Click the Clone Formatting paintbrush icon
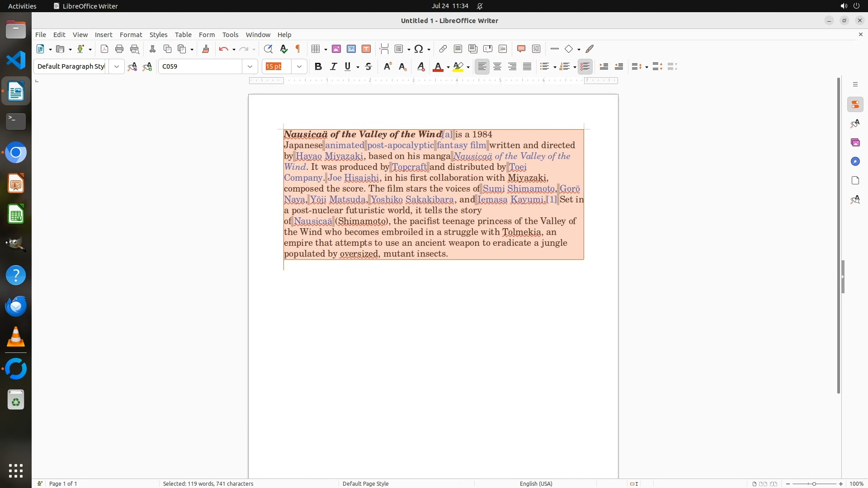868x488 pixels. point(206,49)
